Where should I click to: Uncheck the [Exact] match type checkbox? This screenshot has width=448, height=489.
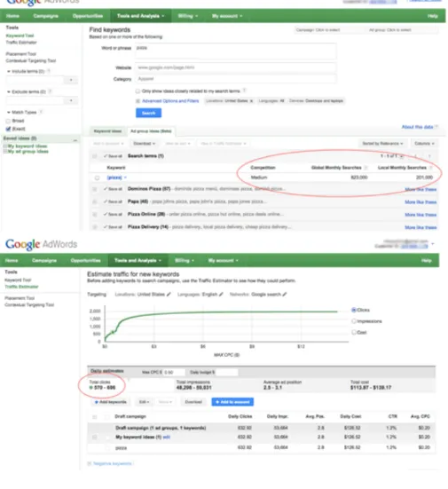coord(8,129)
